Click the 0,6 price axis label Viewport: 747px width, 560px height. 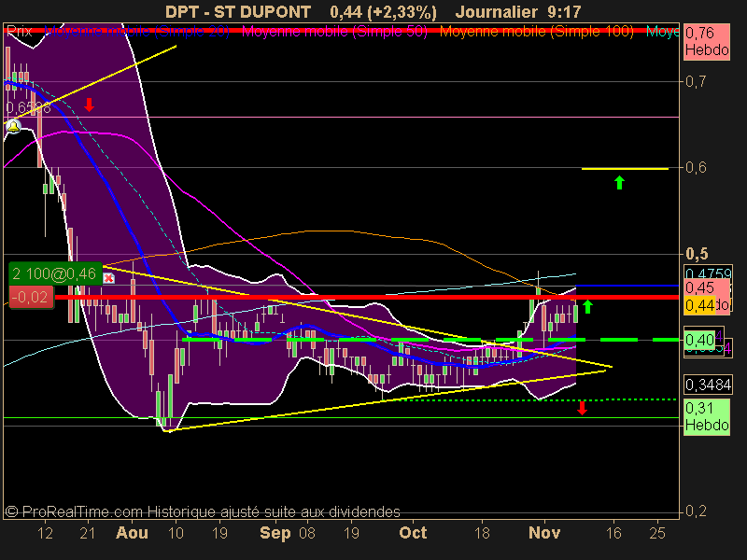point(696,167)
